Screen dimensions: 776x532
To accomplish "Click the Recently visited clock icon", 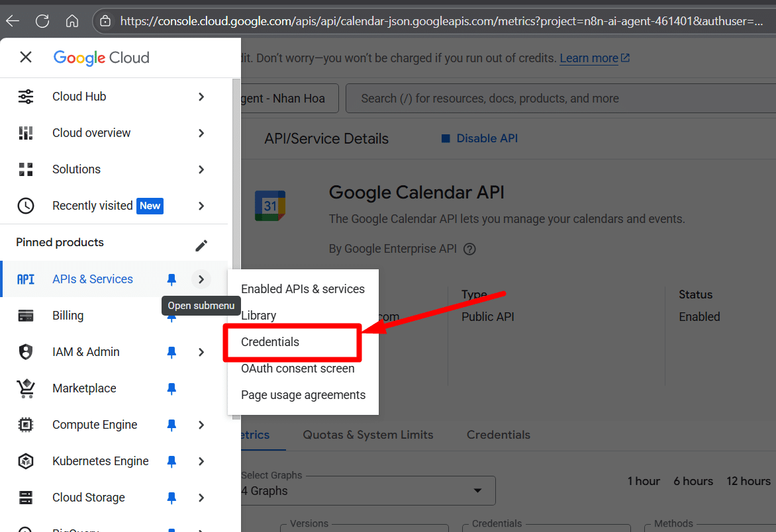I will [x=26, y=206].
